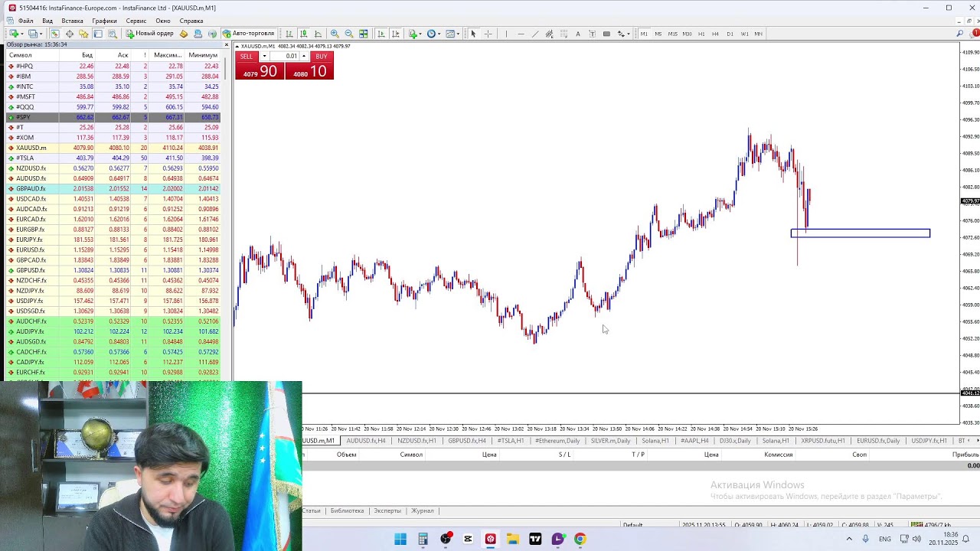
Task: Expand the periods dropdown arrow
Action: pyautogui.click(x=439, y=34)
